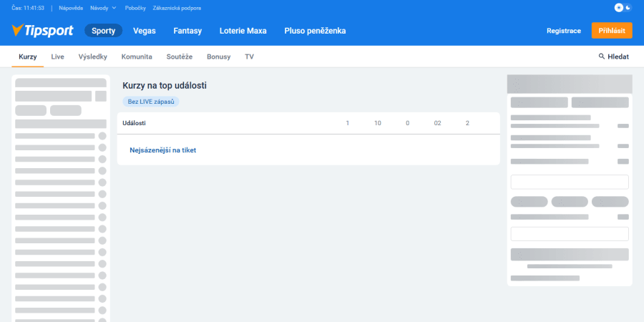Toggle the Bez LIVE zápasů filter

(151, 102)
